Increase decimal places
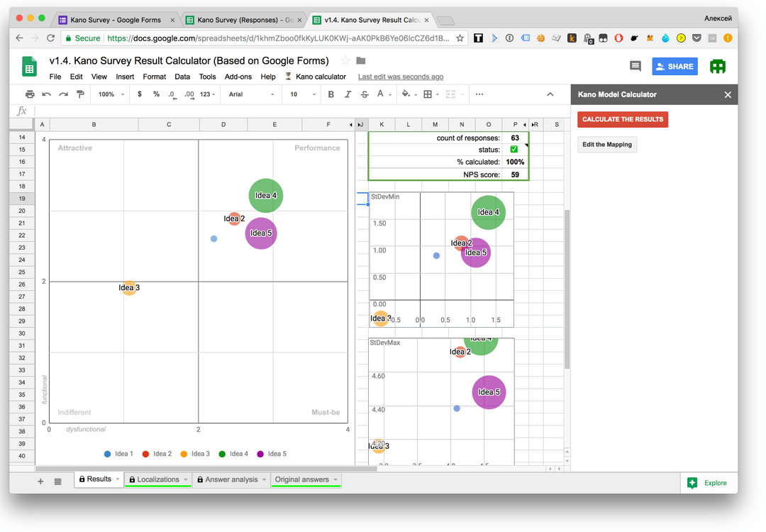This screenshot has width=766, height=532. click(189, 94)
